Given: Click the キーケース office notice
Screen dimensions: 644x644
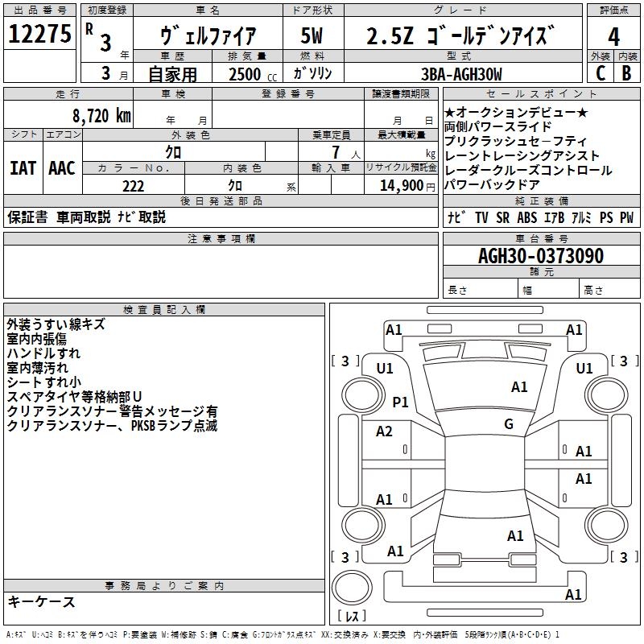Looking at the screenshot, I should pos(41,601).
